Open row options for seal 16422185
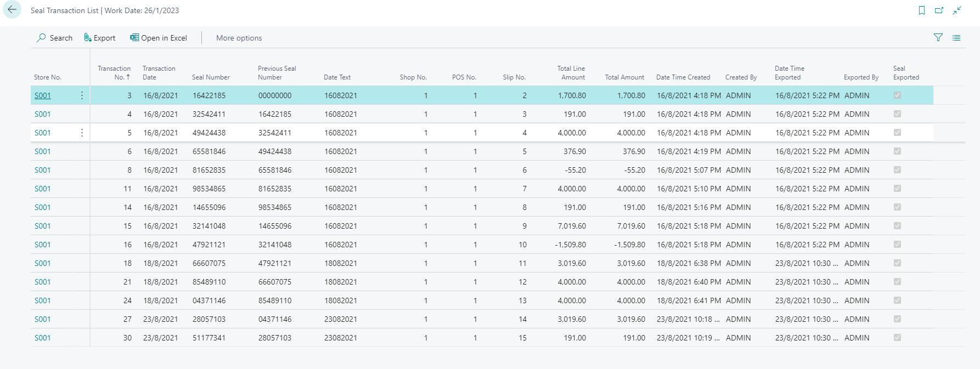The height and width of the screenshot is (369, 980). (x=82, y=95)
